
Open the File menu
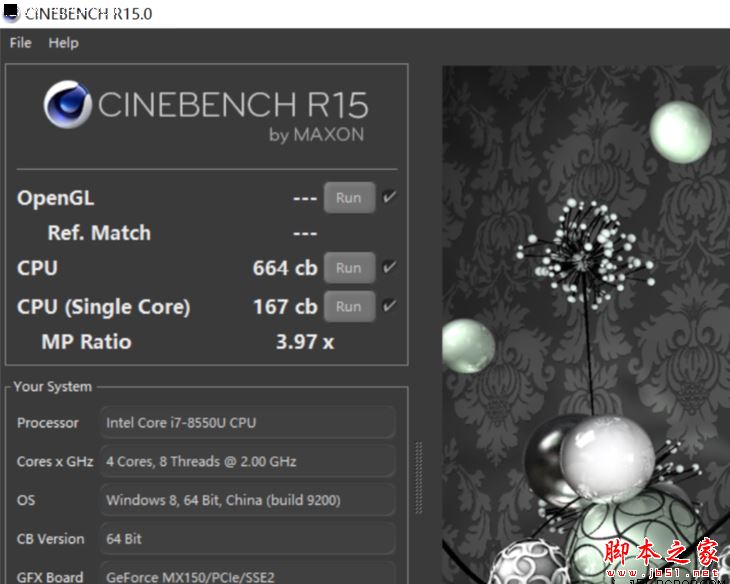click(20, 43)
